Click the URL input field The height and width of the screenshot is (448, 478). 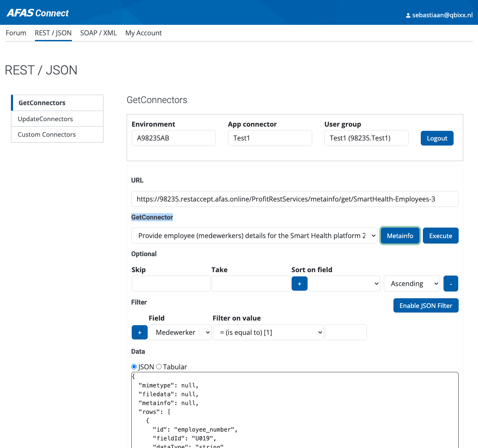[295, 199]
